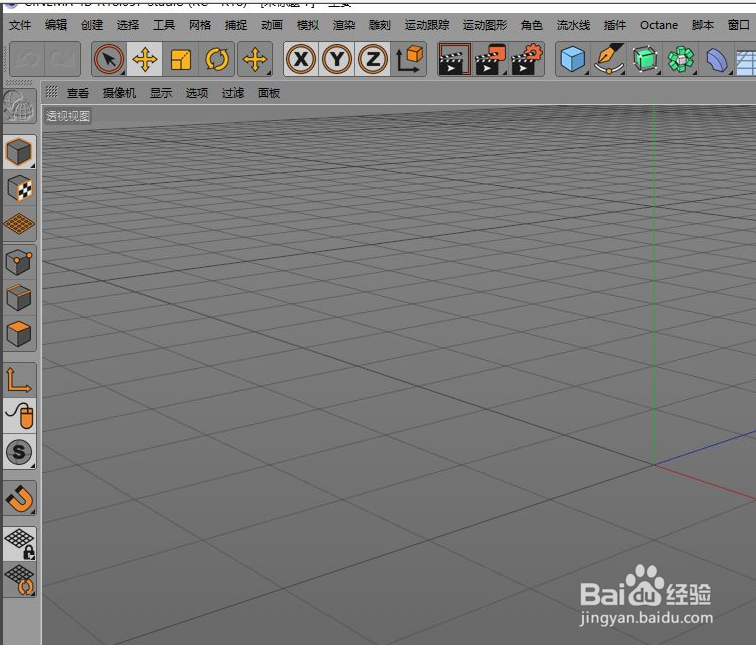Click Render to Picture Viewer icon
The width and height of the screenshot is (756, 645).
point(490,59)
